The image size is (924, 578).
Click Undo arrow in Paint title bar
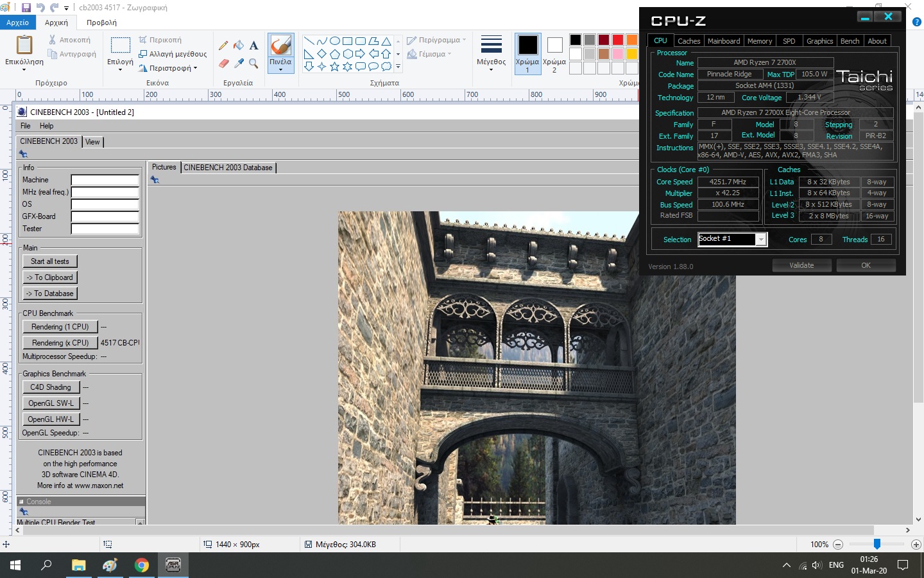[40, 8]
